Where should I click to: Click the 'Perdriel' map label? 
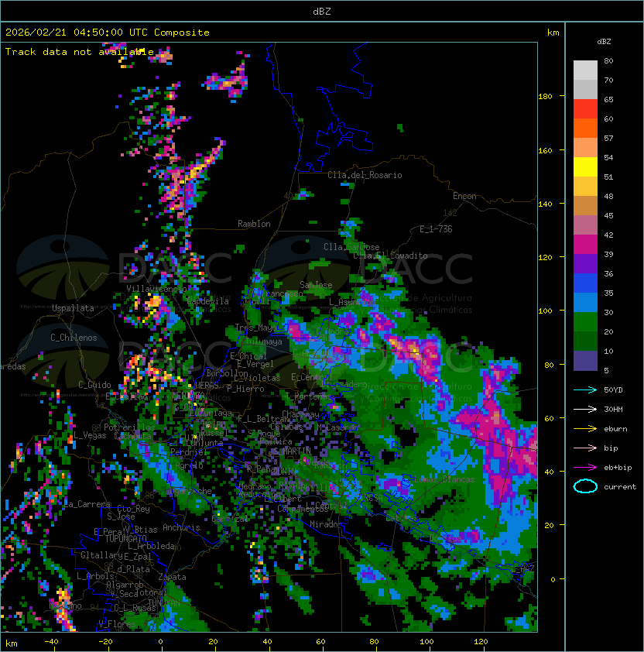[189, 451]
